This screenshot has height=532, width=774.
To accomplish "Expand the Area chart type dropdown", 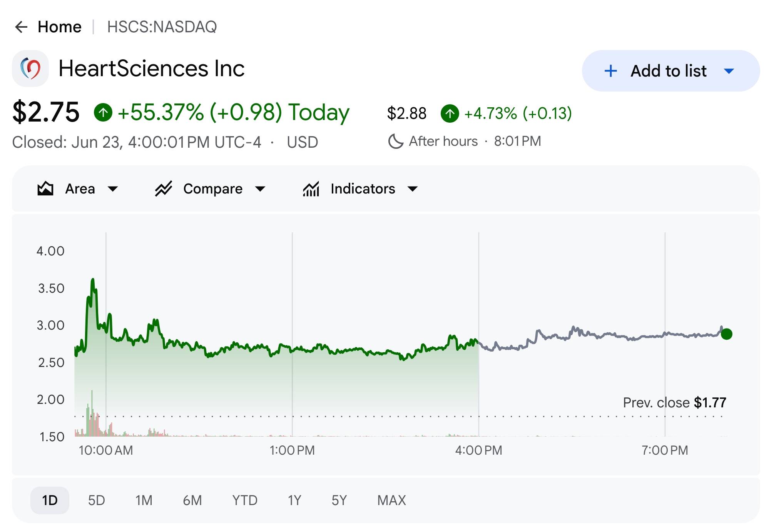I will coord(113,189).
